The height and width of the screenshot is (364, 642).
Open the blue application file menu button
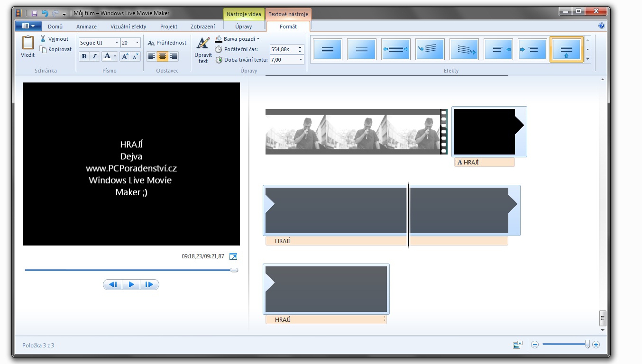click(x=28, y=26)
